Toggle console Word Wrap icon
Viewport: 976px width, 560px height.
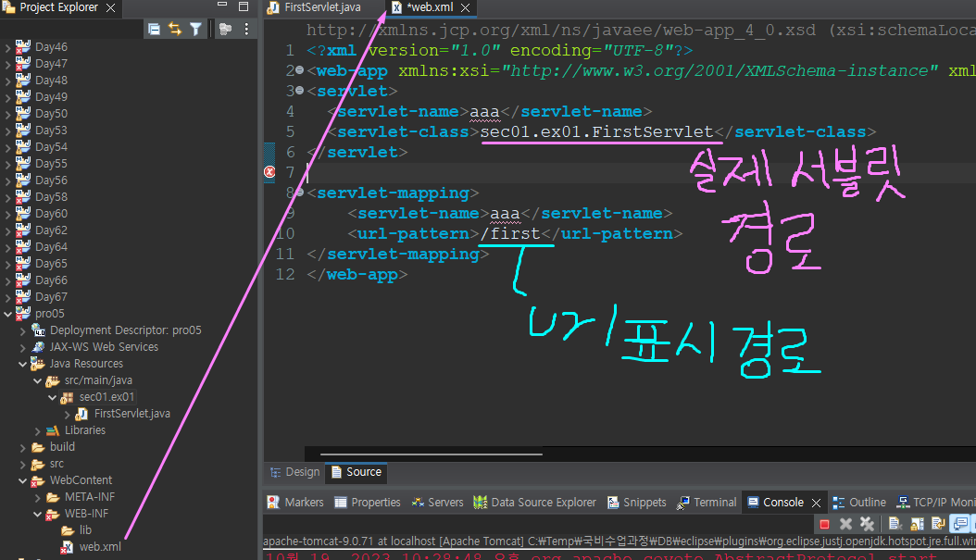938,524
